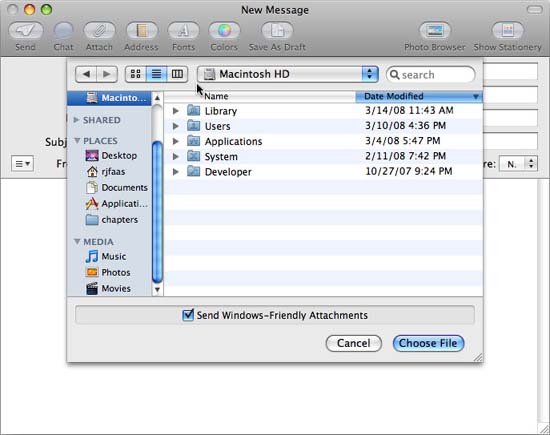The height and width of the screenshot is (435, 550).
Task: Click the Attach paperclip icon
Action: 99,31
